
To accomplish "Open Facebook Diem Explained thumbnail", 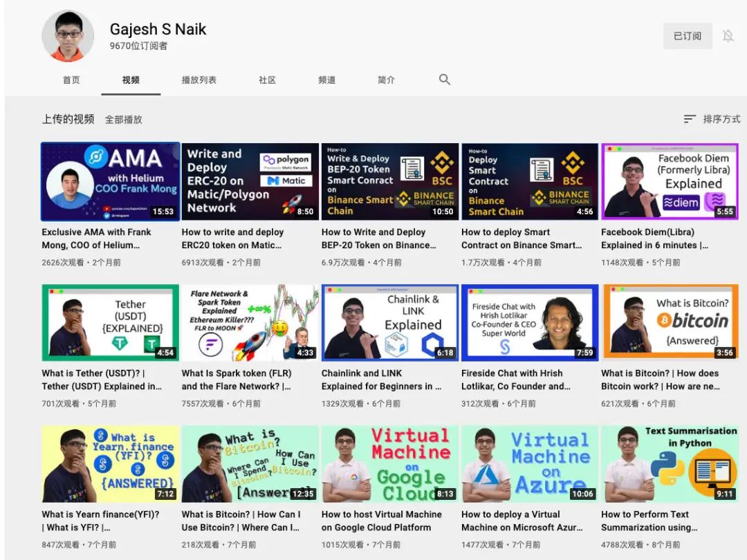I will click(x=670, y=181).
